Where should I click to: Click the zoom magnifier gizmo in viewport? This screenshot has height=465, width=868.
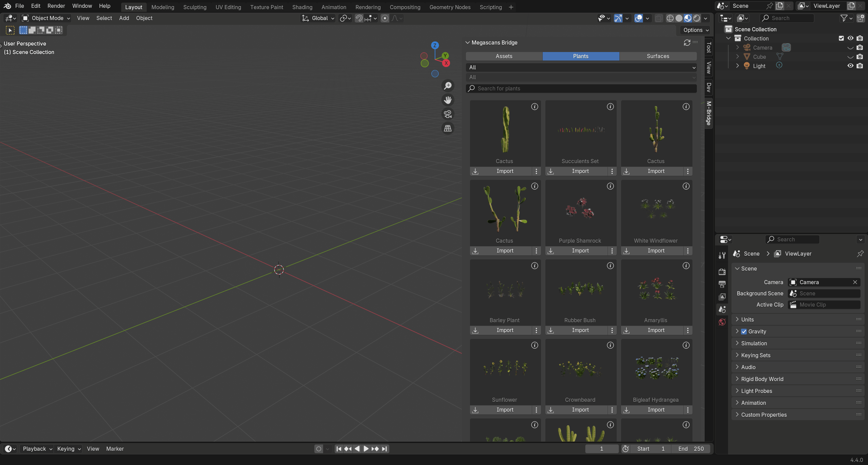click(x=448, y=86)
